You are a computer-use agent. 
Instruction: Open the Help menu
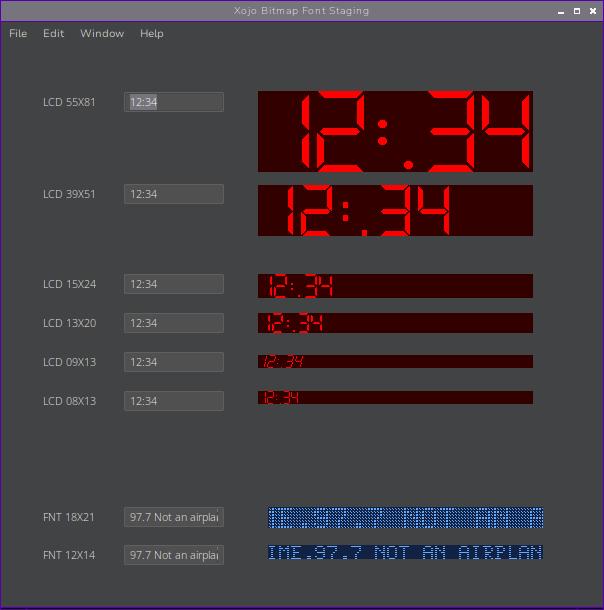152,33
